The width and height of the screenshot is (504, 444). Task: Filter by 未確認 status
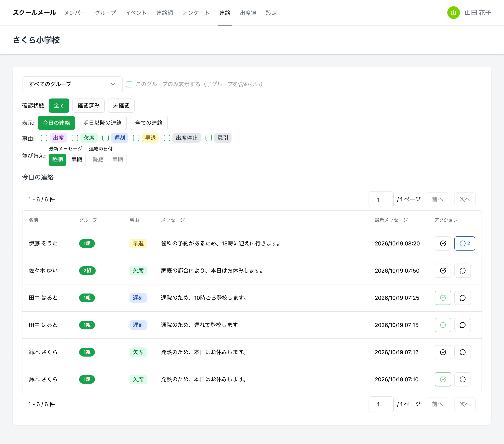click(121, 106)
